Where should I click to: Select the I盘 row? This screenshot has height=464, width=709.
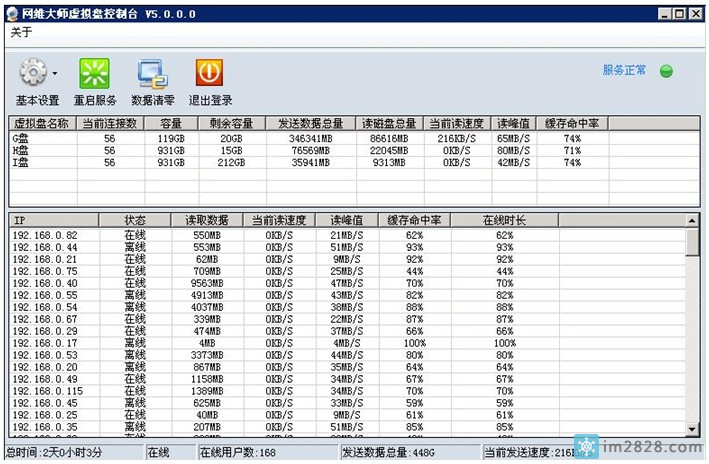coord(354,162)
